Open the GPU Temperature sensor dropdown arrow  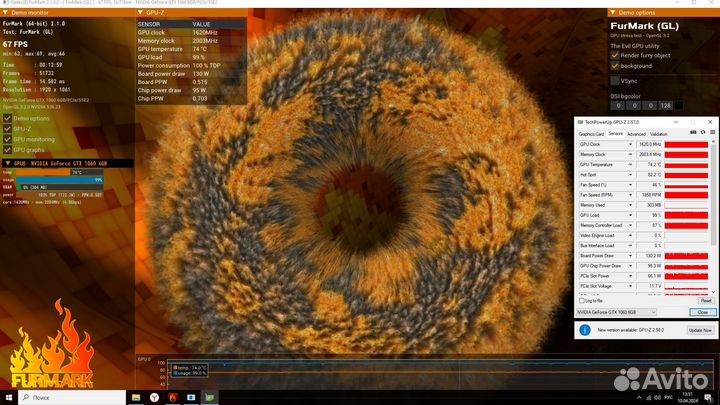[x=630, y=164]
